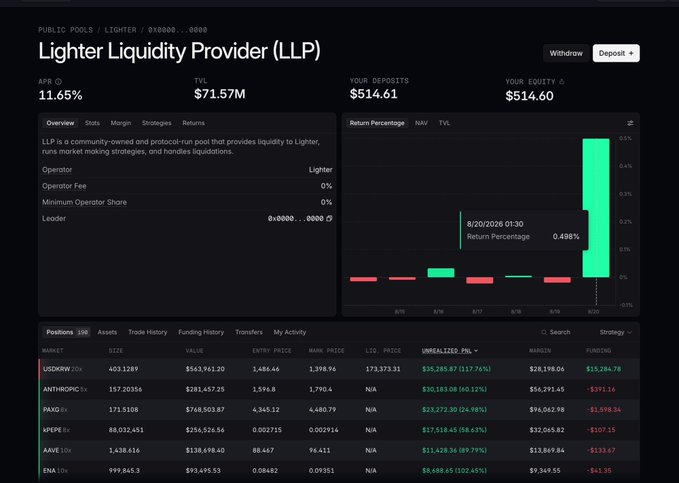Screen dimensions: 679x483
Task: Click the Liq. Price column header
Action: [383, 350]
